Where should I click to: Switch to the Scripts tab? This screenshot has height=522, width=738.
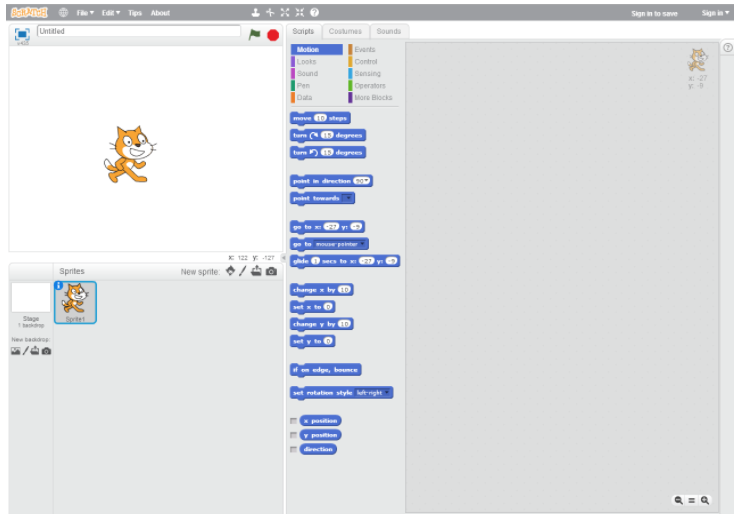click(303, 31)
